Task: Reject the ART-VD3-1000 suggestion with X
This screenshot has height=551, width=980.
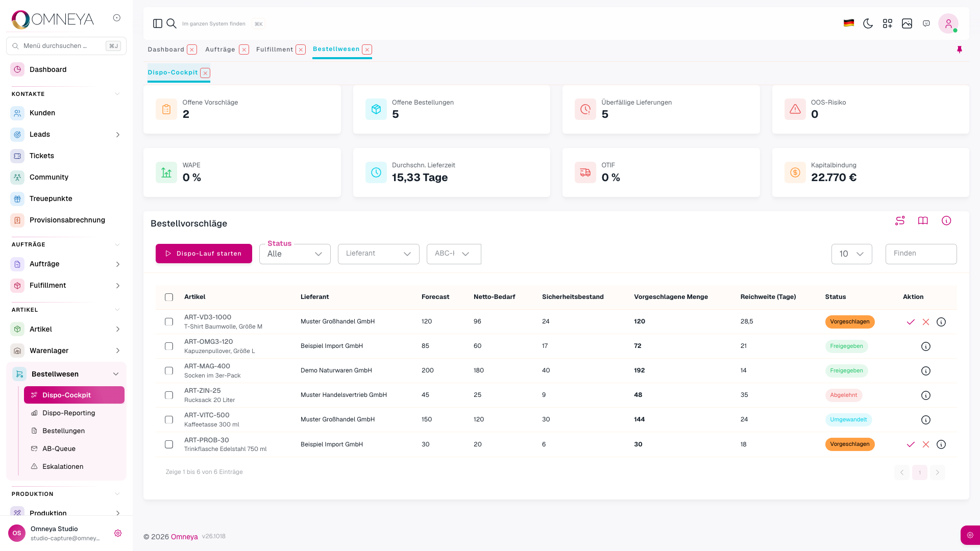Action: (926, 322)
